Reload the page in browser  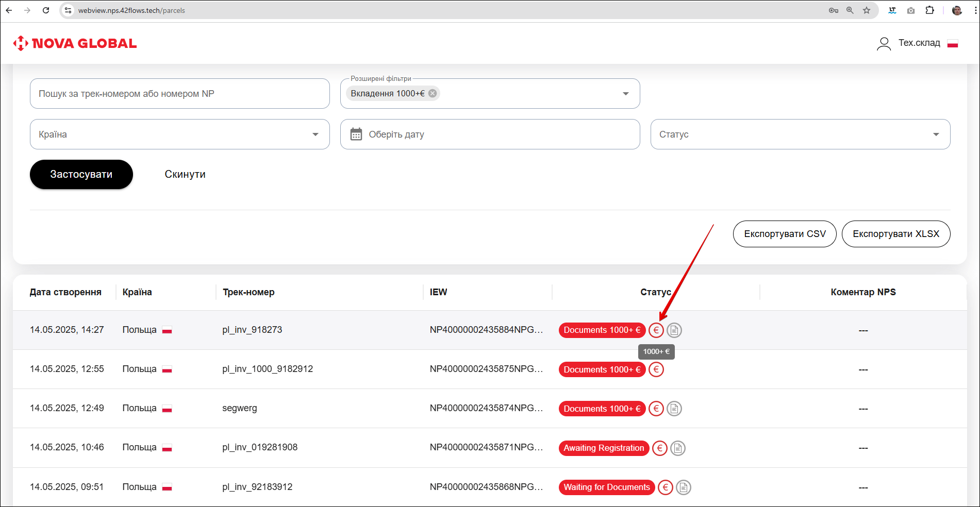[x=46, y=10]
